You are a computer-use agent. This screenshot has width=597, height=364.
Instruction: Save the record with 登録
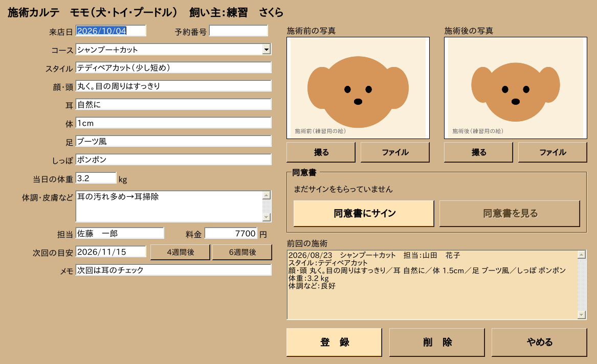(x=334, y=343)
